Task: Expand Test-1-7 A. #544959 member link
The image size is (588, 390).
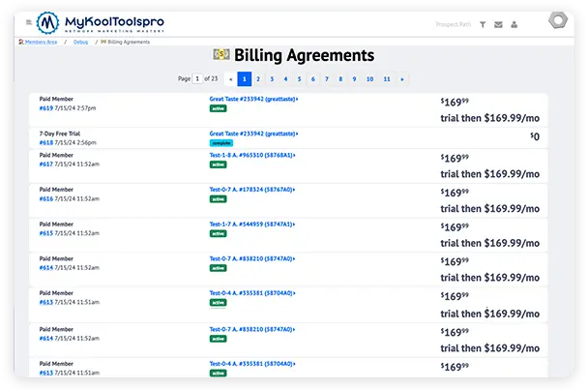Action: (x=252, y=224)
